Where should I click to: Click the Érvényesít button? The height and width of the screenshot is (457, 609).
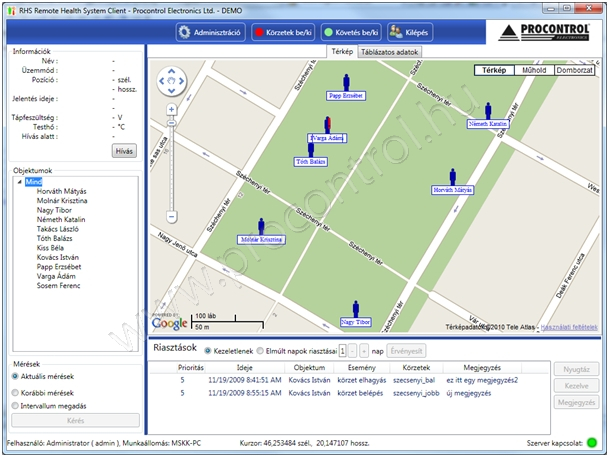click(x=406, y=351)
